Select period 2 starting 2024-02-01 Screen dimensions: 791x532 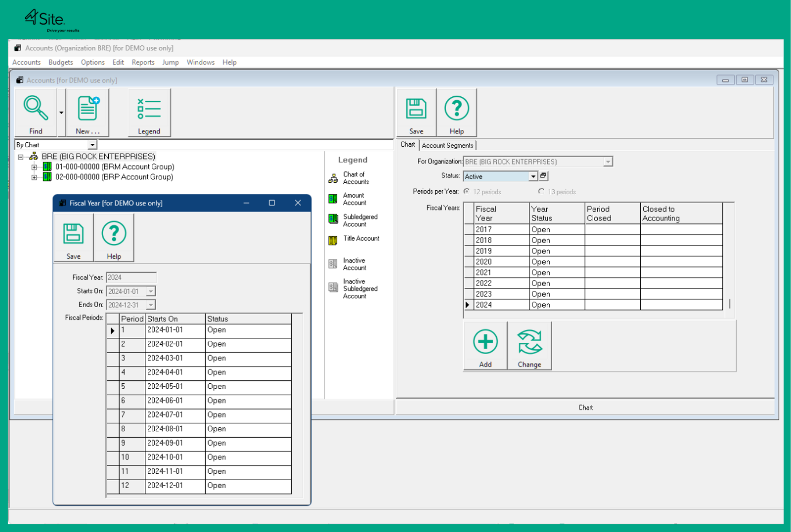[199, 344]
